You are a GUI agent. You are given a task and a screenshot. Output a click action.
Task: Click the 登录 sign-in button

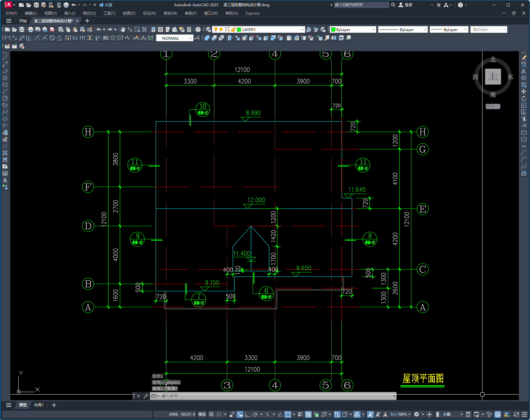click(x=405, y=5)
